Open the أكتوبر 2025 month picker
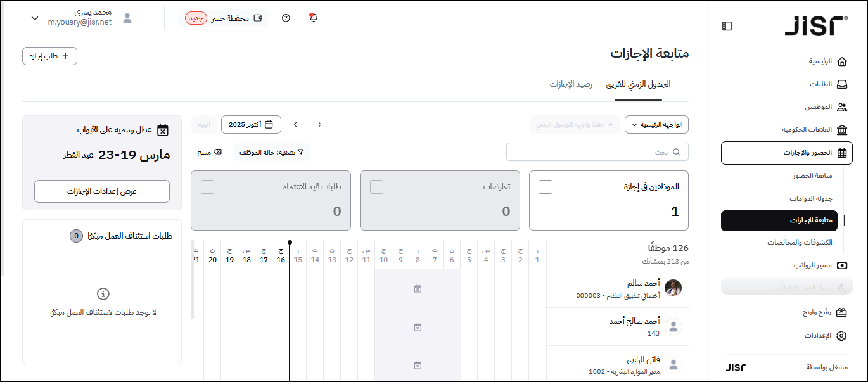 coord(251,125)
